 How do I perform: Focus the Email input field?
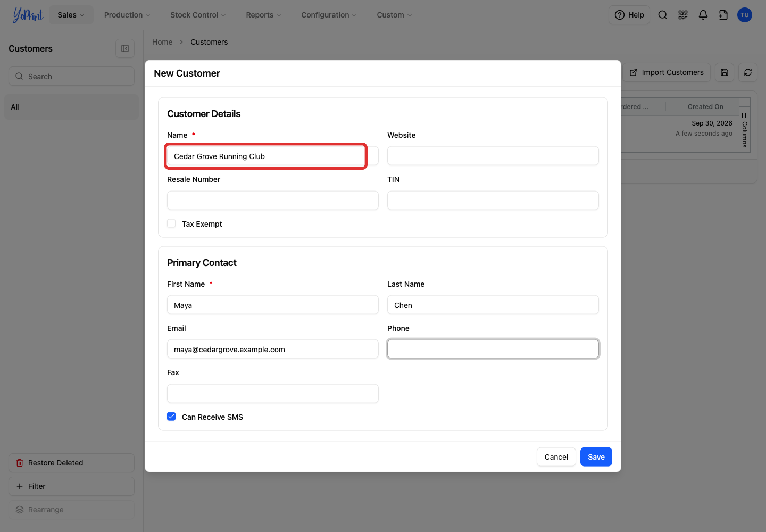click(x=273, y=349)
